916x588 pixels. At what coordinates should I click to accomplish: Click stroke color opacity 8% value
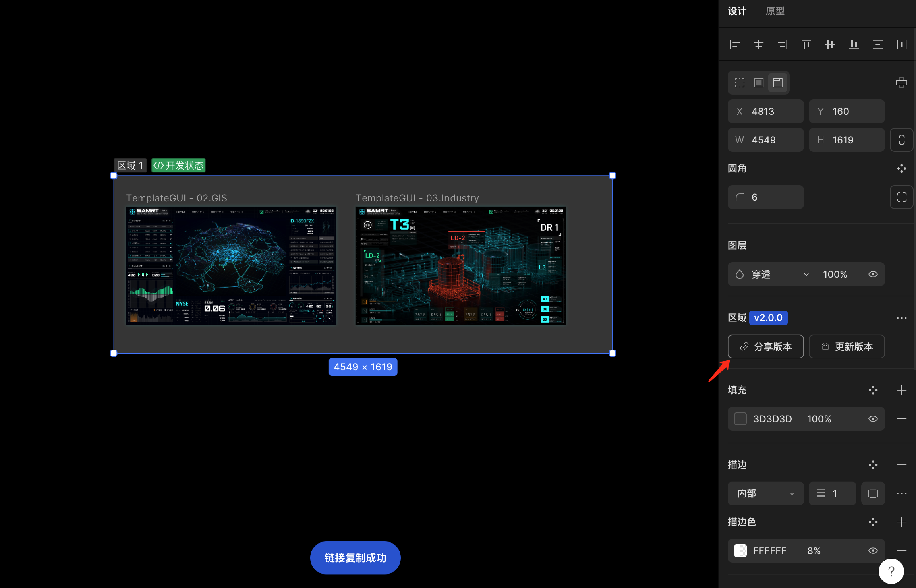pyautogui.click(x=814, y=551)
